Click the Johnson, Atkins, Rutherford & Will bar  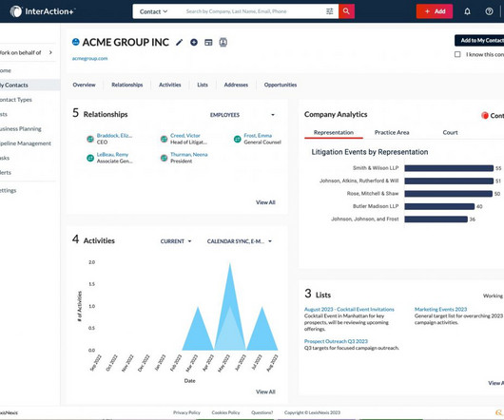coord(449,181)
